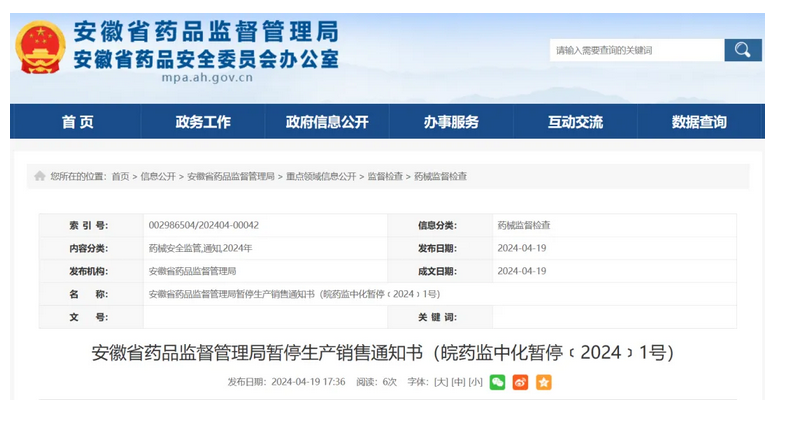Screen dimensions: 796x421
Task: Open the 政府信息公开 navigation tab
Action: tap(327, 122)
